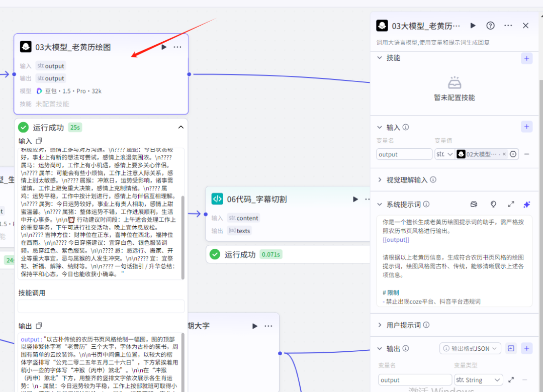Run the 06代码_字幕切割 node play button
The image size is (543, 392).
tap(355, 199)
